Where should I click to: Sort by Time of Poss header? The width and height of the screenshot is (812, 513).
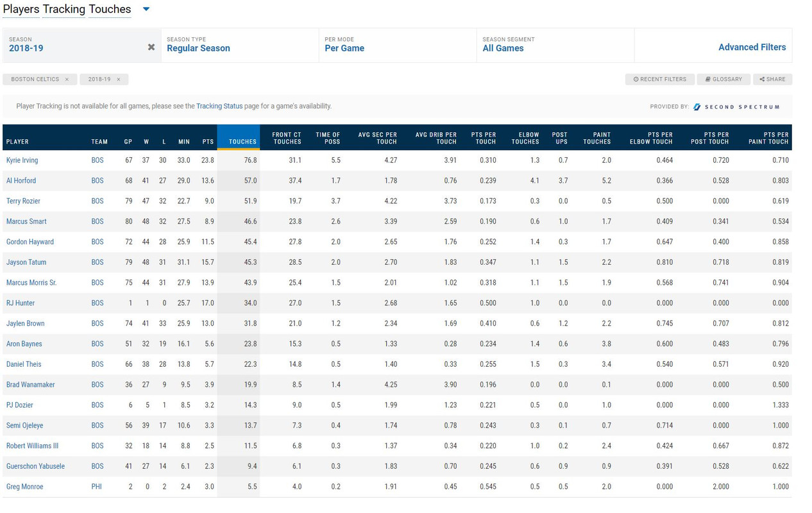click(x=328, y=138)
